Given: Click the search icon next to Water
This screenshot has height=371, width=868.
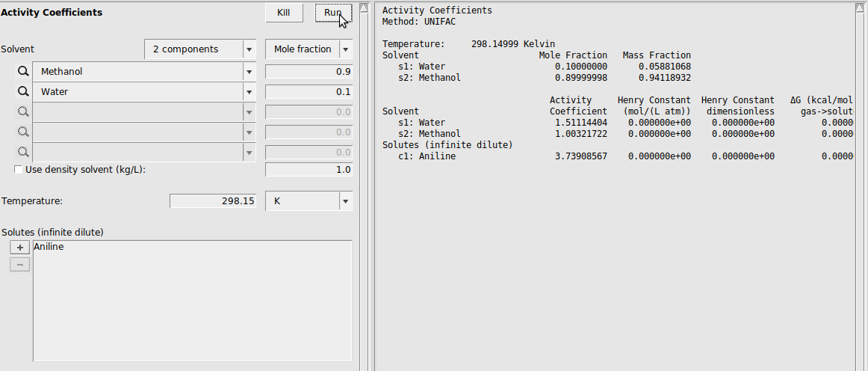Looking at the screenshot, I should 23,92.
